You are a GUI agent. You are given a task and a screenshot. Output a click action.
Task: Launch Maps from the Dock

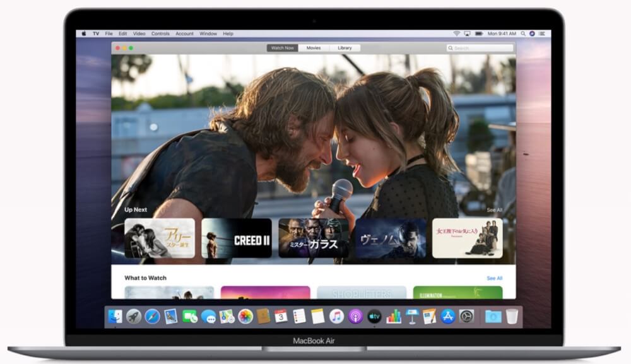click(x=227, y=317)
